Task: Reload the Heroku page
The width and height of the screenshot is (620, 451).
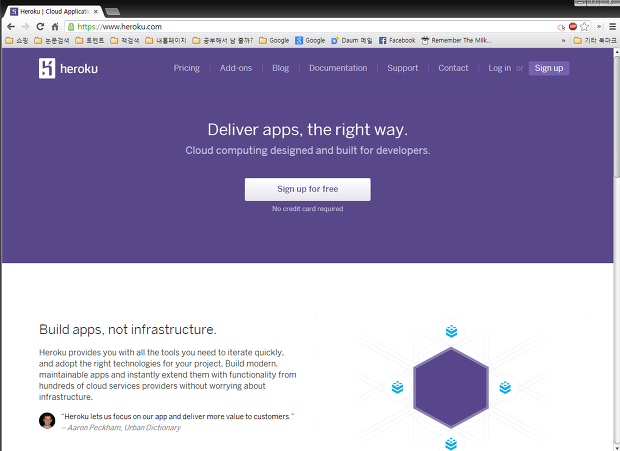Action: point(40,26)
